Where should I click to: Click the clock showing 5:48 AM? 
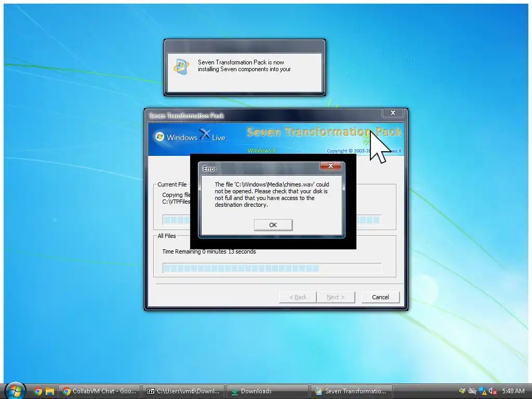(513, 391)
